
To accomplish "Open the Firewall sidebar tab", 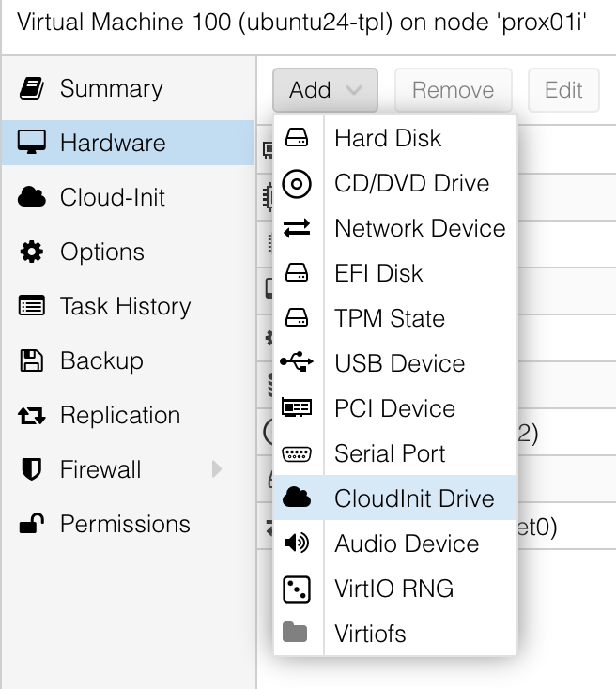I will [128, 469].
